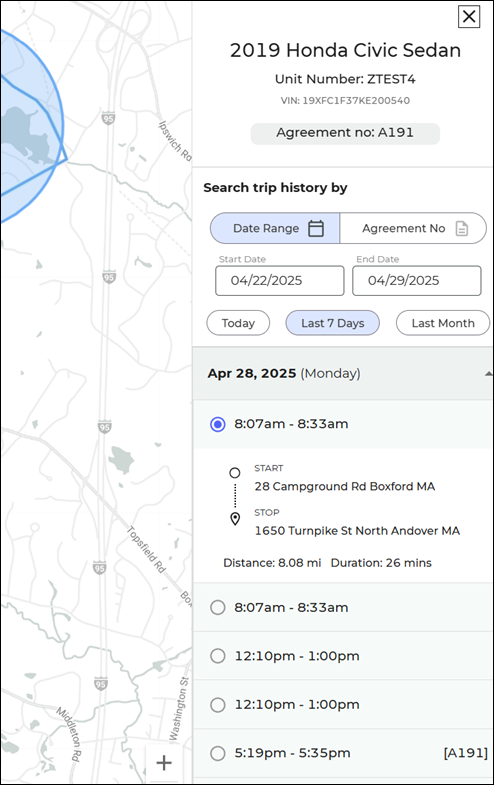This screenshot has height=785, width=494.
Task: Click the calendar icon in Date Range
Action: point(316,228)
